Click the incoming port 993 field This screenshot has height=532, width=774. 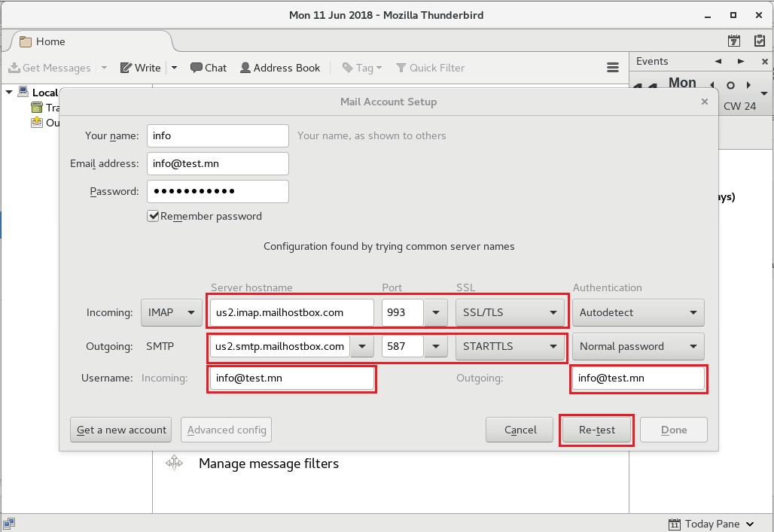pyautogui.click(x=402, y=312)
